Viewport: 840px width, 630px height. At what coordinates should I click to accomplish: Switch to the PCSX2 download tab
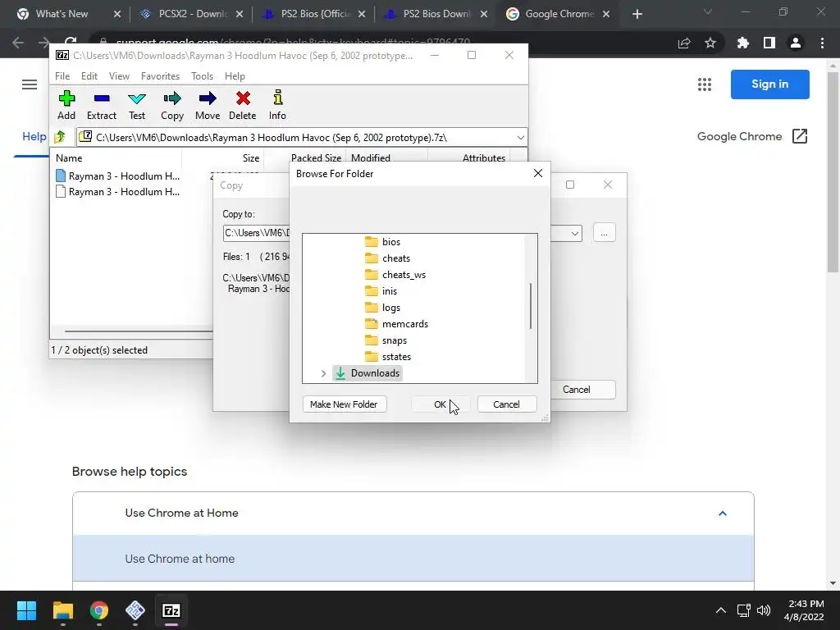[194, 14]
